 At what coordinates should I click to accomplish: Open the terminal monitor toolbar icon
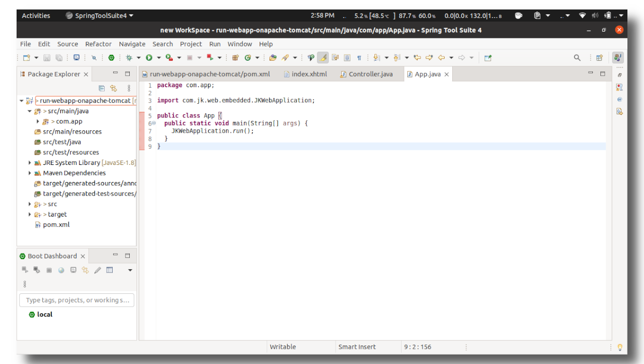pyautogui.click(x=76, y=58)
